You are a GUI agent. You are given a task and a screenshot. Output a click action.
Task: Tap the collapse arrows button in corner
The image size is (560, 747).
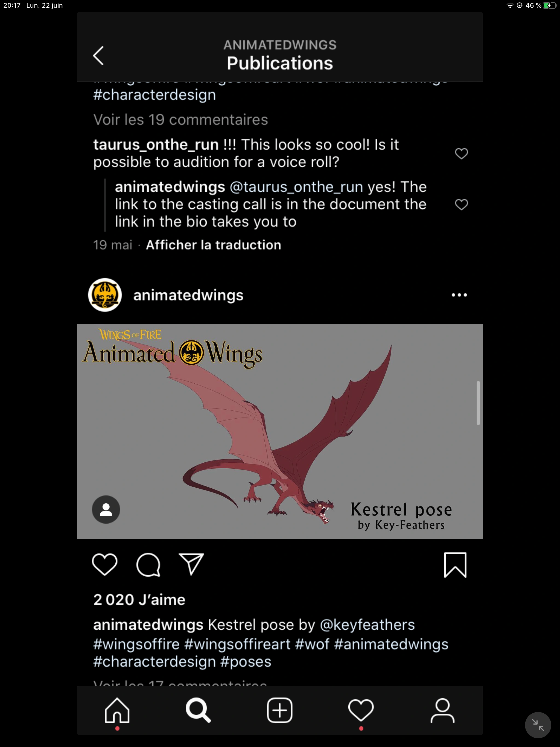[x=538, y=725]
